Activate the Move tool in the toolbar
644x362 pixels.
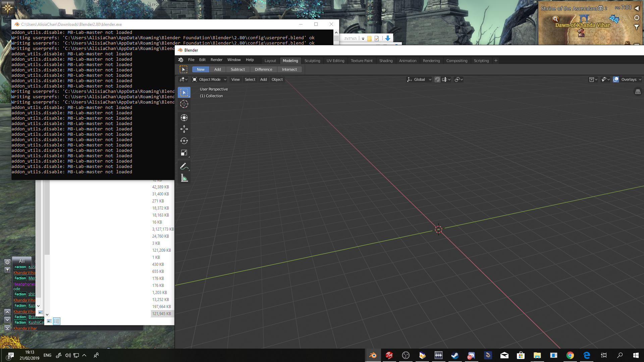(184, 129)
